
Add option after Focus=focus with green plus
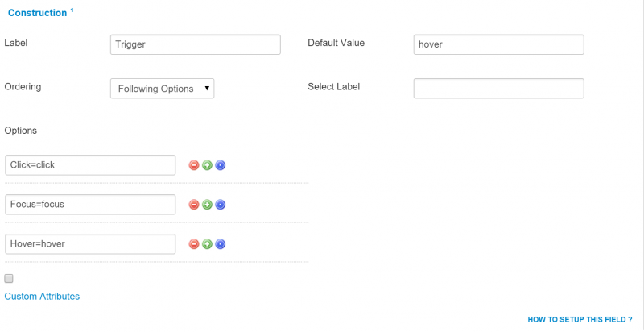coord(207,205)
